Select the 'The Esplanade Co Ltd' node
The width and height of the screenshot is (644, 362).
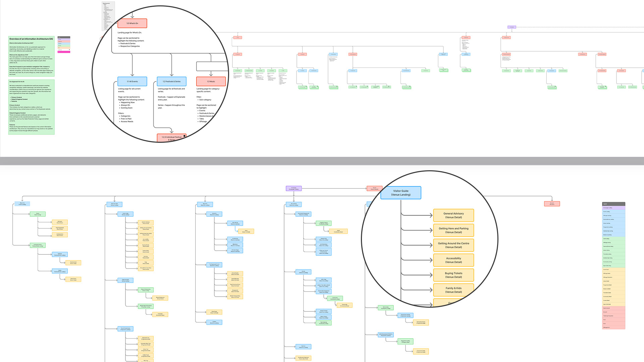pyautogui.click(x=214, y=265)
